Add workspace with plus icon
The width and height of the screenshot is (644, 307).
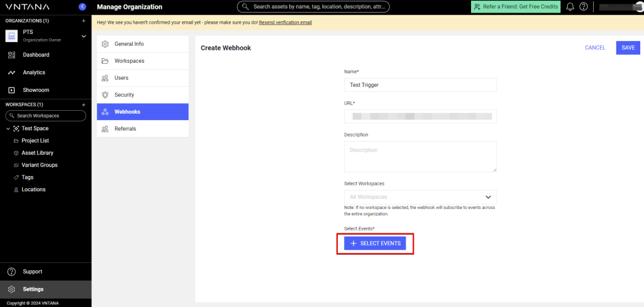[84, 104]
